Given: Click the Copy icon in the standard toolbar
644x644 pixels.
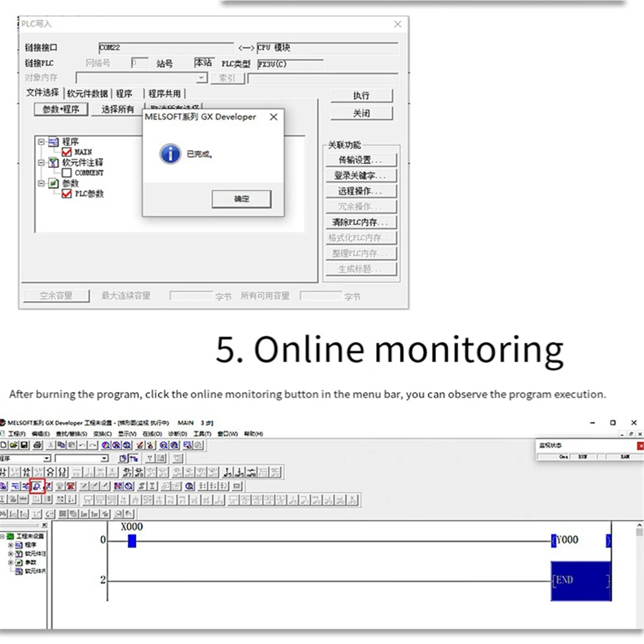Looking at the screenshot, I should [61, 445].
